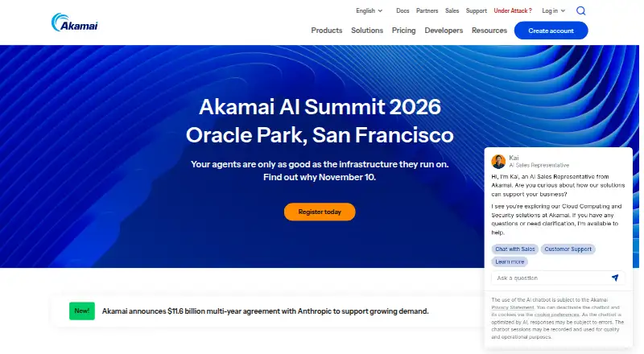Open the cookie preferences link

556,315
